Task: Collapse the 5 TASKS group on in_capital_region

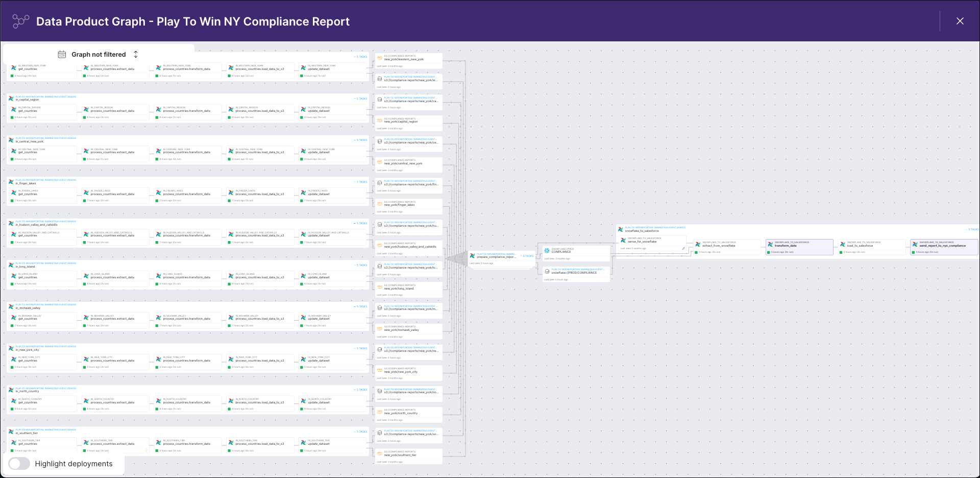Action: pos(360,98)
